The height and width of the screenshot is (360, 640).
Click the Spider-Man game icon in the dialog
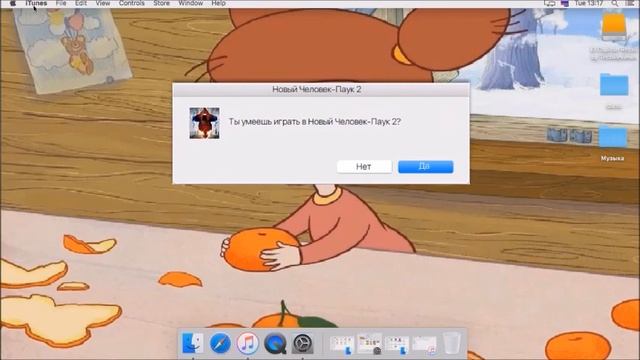[x=204, y=123]
